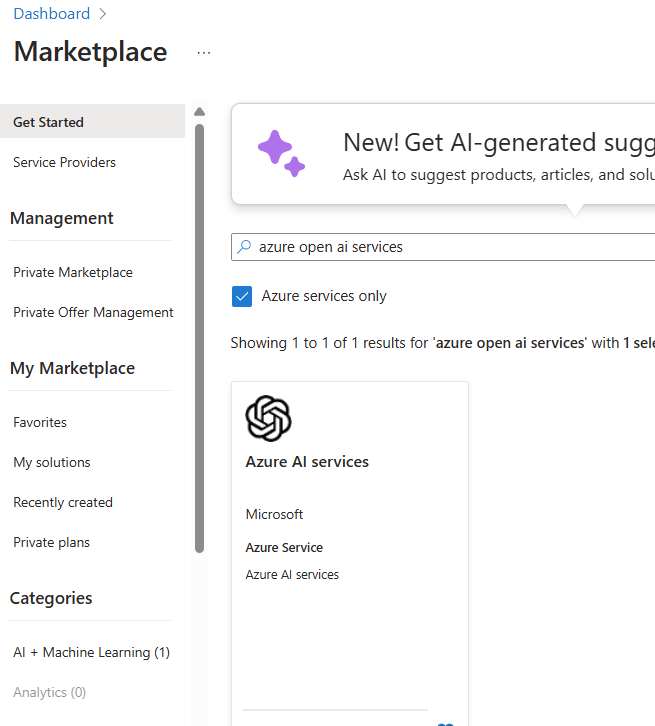Open Get Started section
The width and height of the screenshot is (655, 726).
(48, 122)
